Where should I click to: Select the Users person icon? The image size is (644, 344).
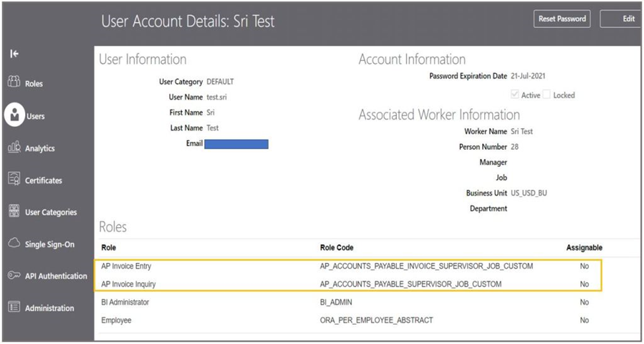pos(15,116)
